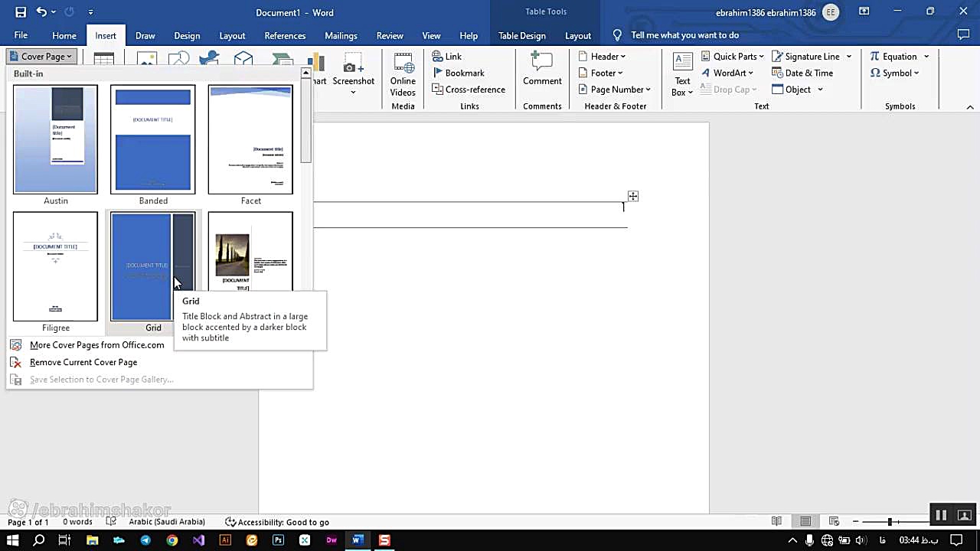
Task: Insert Date & Time
Action: coord(802,73)
